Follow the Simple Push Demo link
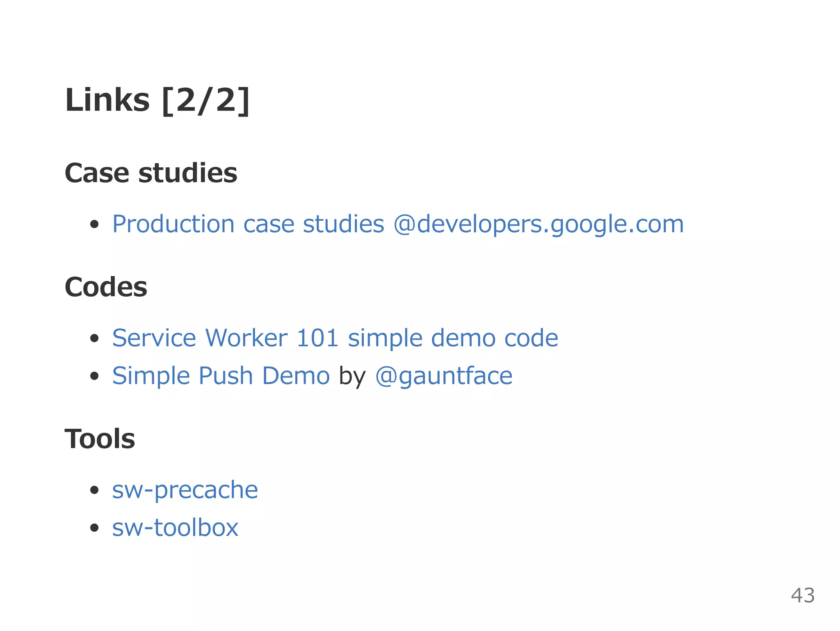Viewport: 840px width, 631px height. coord(221,376)
